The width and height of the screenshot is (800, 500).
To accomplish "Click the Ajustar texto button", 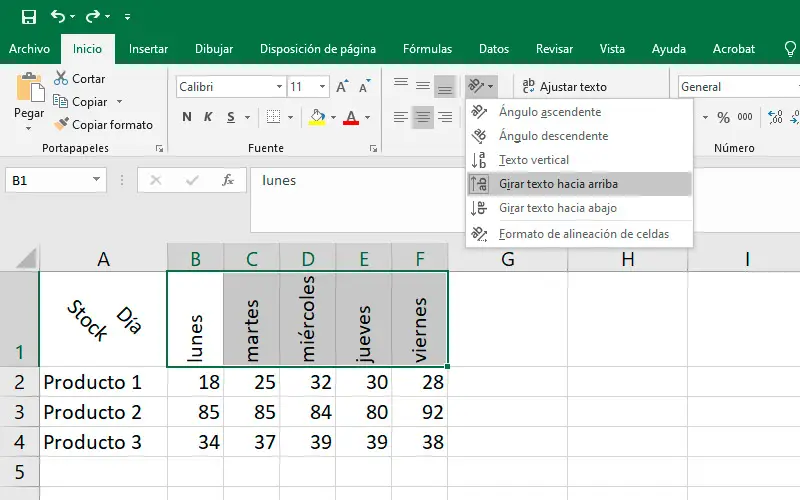I will coord(564,87).
